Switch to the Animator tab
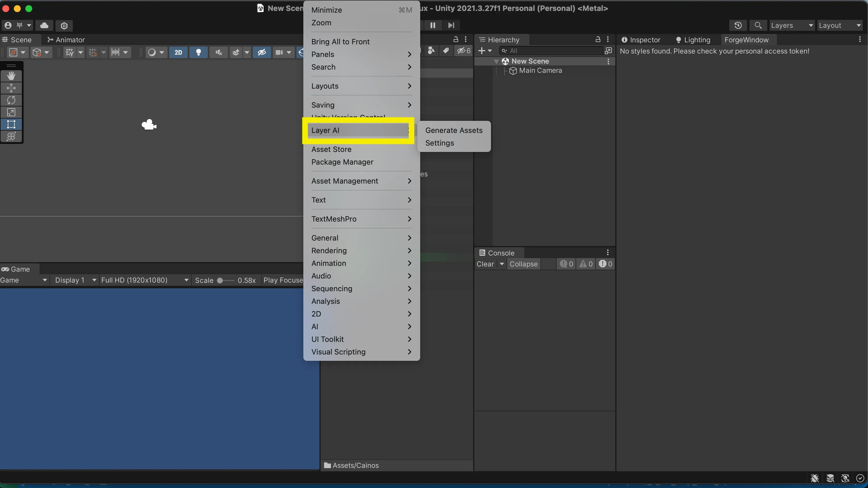868x488 pixels. tap(66, 40)
